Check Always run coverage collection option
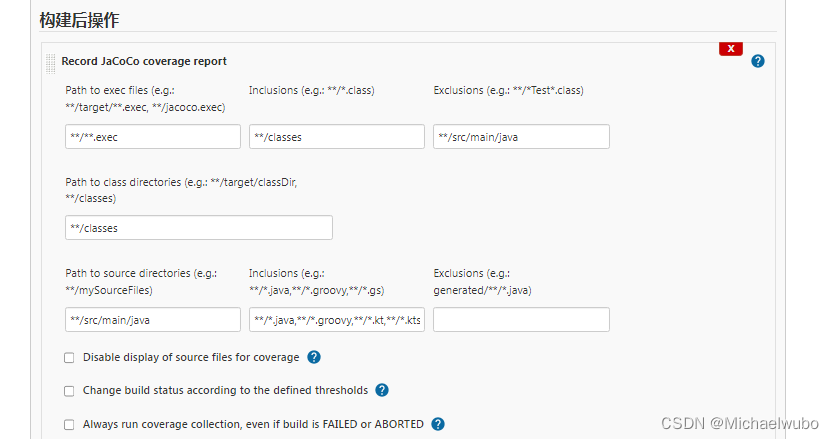The width and height of the screenshot is (834, 439). click(x=69, y=425)
